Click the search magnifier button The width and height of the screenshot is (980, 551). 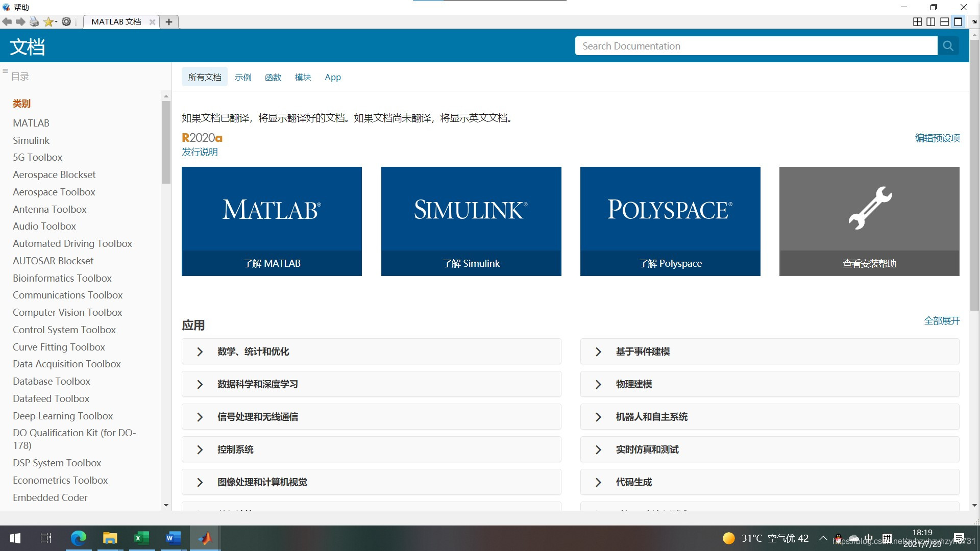point(948,46)
